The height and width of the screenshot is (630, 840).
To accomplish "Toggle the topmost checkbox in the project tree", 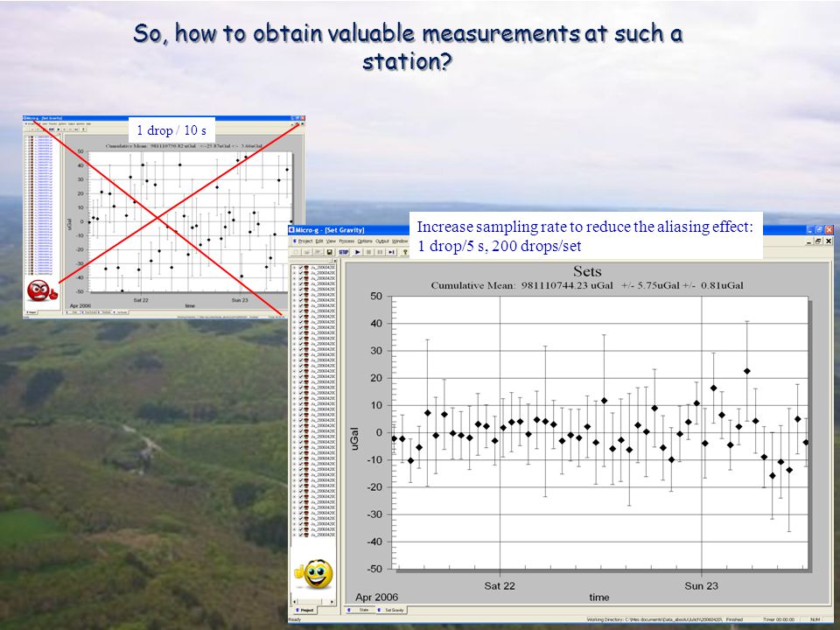I will click(x=300, y=268).
